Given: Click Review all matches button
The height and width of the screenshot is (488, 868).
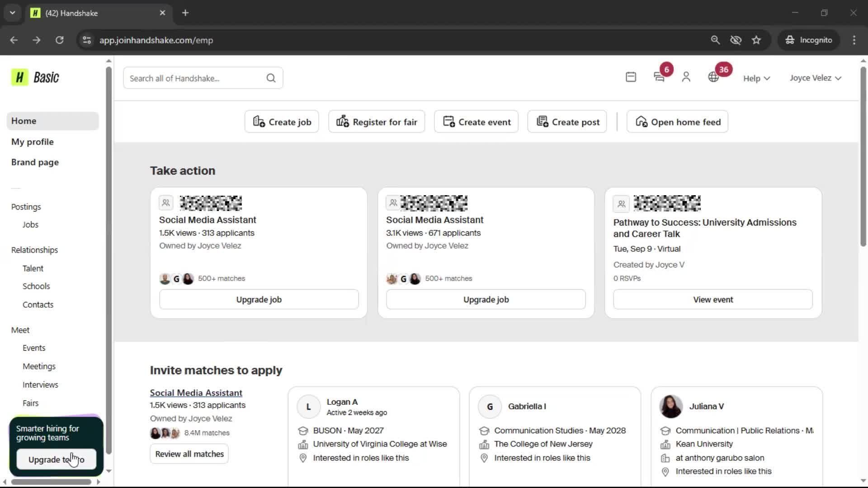Looking at the screenshot, I should click(189, 454).
